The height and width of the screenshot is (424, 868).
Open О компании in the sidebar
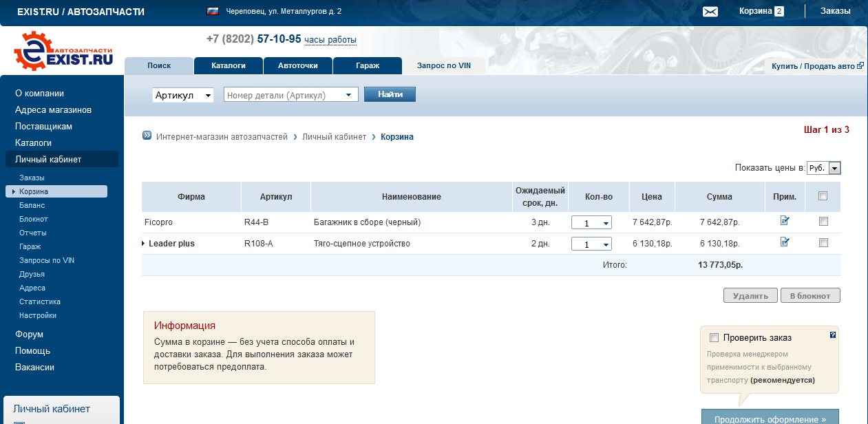39,94
